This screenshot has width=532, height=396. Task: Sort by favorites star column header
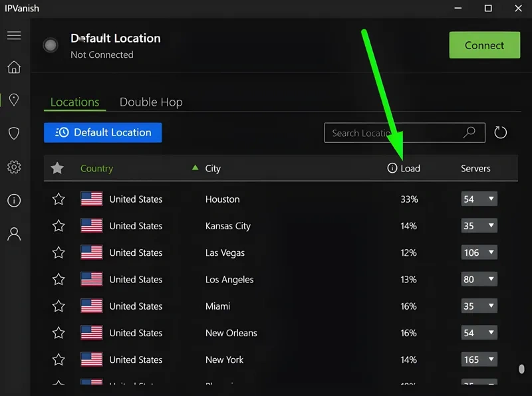[x=57, y=168]
